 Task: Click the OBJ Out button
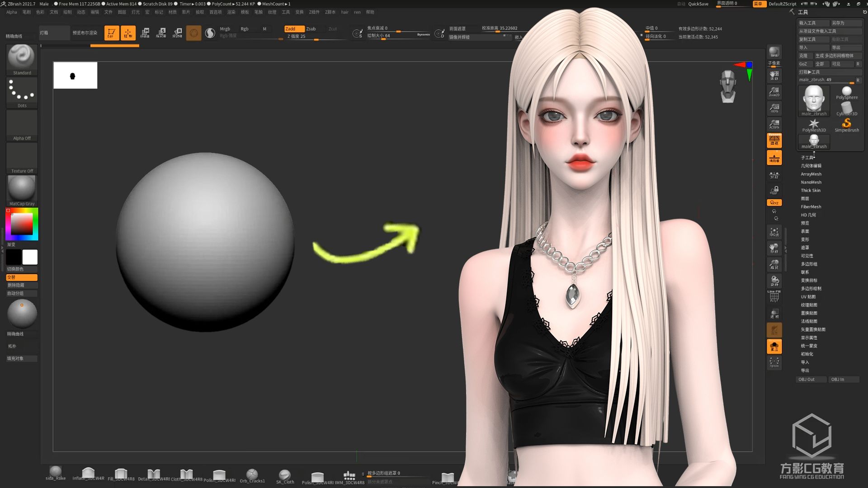[811, 380]
